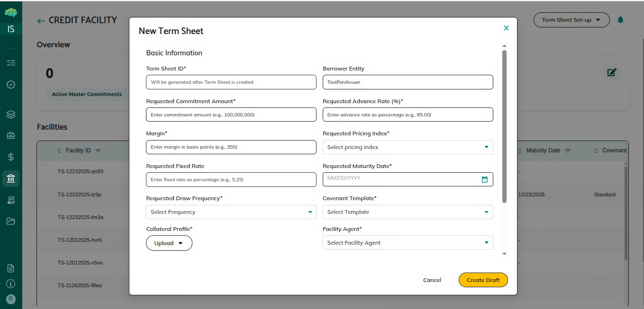Screen dimensions: 644x309
Task: Click the Requested Commitment Amount field
Action: pos(231,115)
